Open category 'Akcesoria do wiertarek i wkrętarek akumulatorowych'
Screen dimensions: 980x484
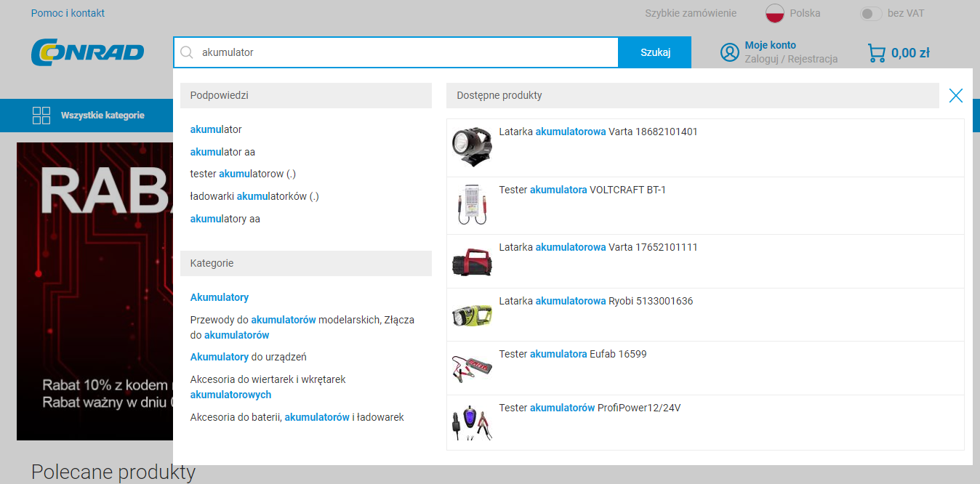pos(268,387)
